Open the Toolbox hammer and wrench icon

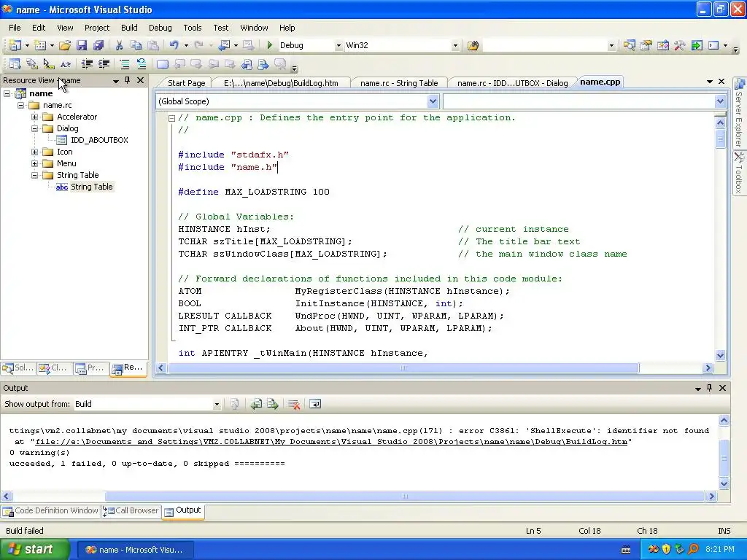coord(679,45)
